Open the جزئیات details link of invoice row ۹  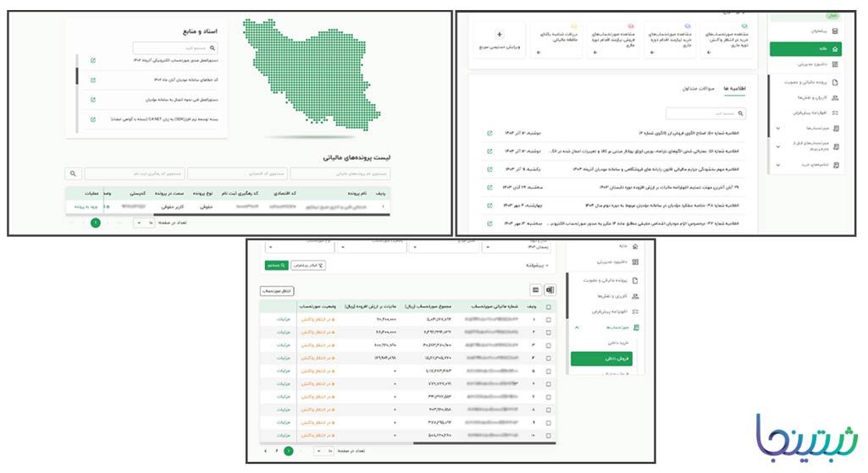[x=284, y=423]
